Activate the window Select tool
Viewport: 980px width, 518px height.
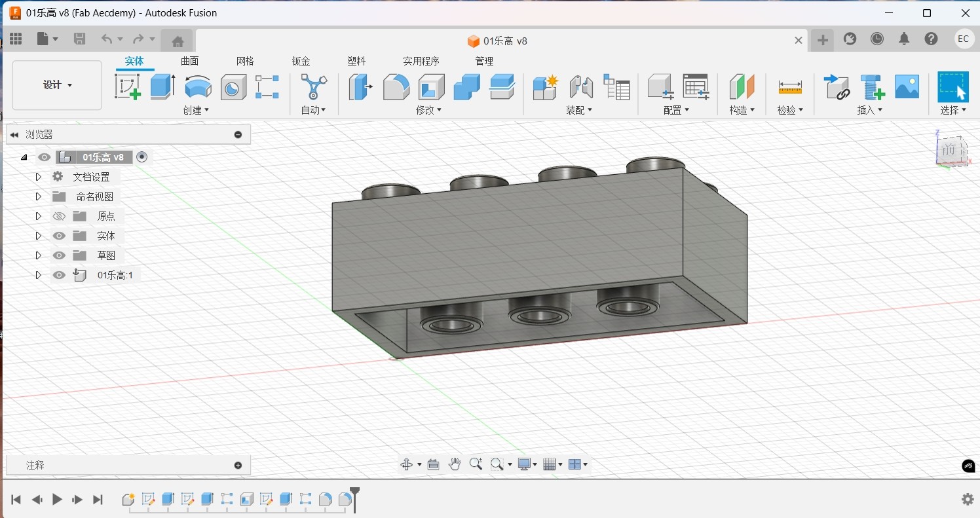coord(953,86)
